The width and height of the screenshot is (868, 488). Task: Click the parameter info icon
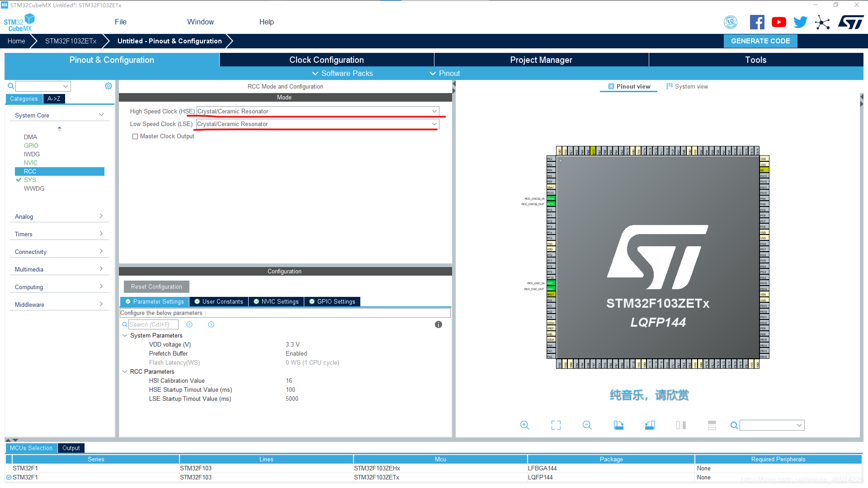point(438,324)
